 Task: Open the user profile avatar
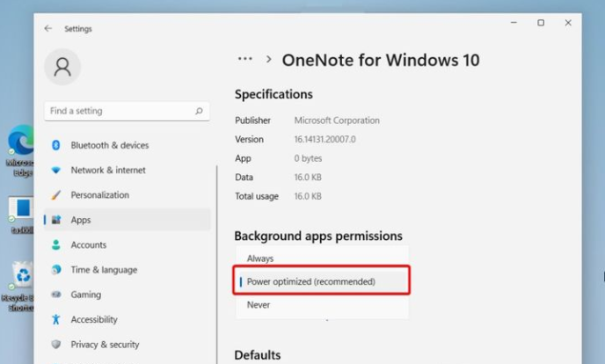tap(62, 67)
